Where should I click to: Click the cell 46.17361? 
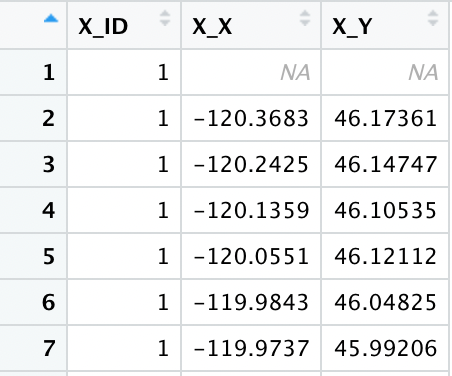pos(385,118)
